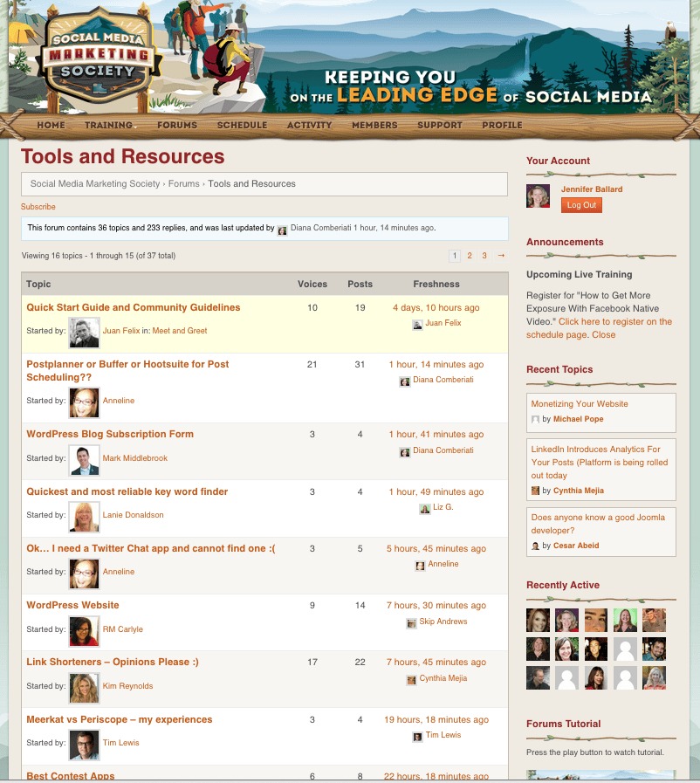Go to the Home nav item

click(51, 126)
